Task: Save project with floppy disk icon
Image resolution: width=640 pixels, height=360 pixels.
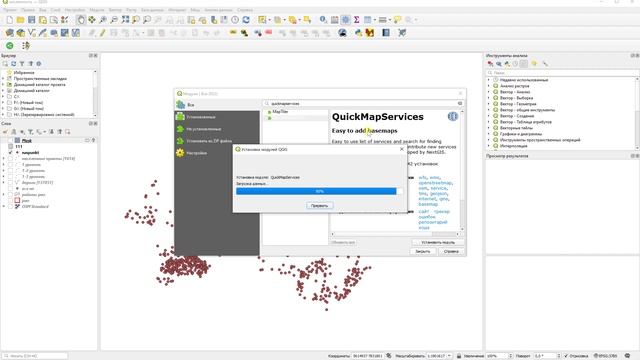Action: (x=31, y=20)
